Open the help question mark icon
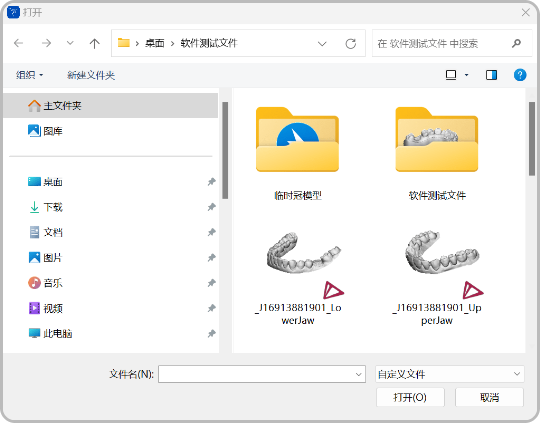Image resolution: width=540 pixels, height=424 pixels. [520, 75]
